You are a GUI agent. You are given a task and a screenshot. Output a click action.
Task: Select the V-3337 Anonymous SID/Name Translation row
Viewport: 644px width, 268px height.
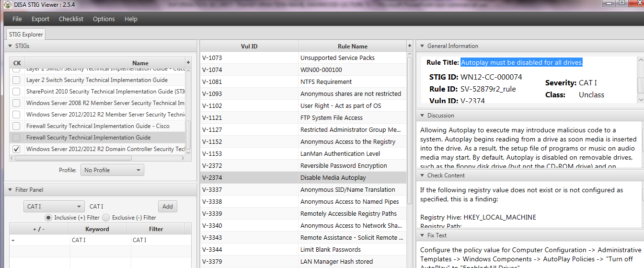303,190
